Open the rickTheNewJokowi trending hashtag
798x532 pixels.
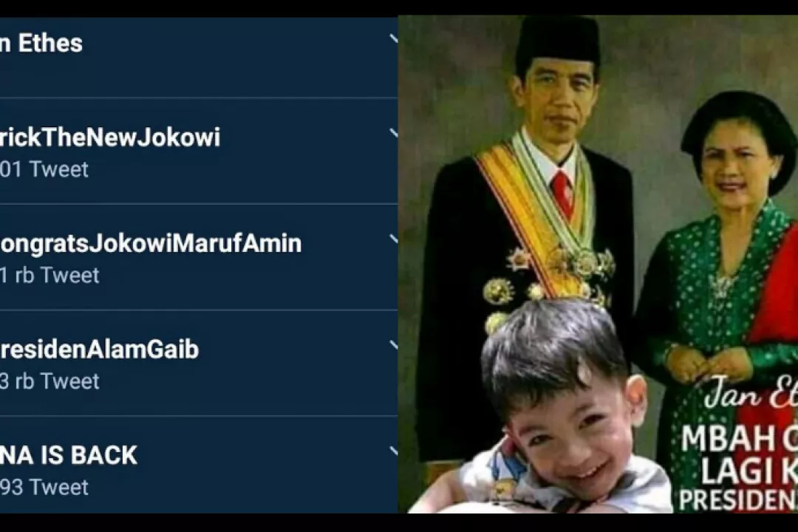110,137
